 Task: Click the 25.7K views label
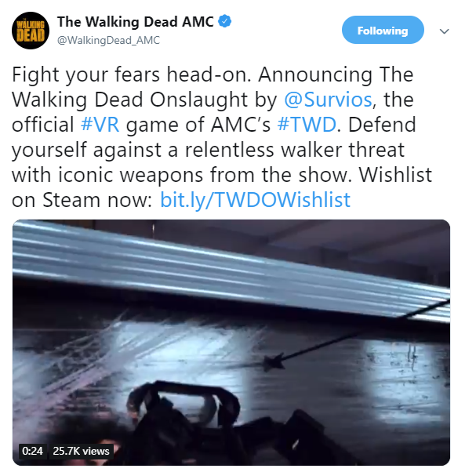[x=81, y=451]
